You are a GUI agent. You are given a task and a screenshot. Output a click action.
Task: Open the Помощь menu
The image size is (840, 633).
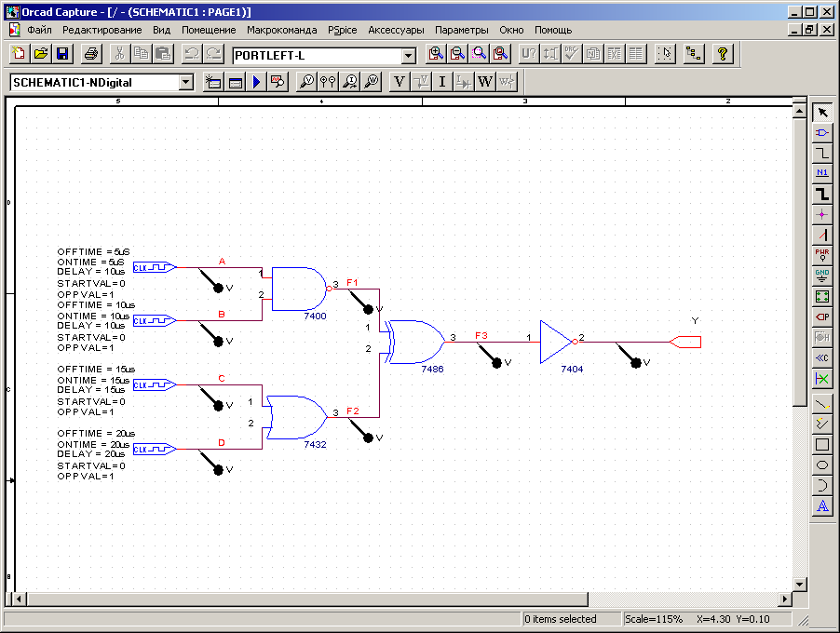pos(553,30)
